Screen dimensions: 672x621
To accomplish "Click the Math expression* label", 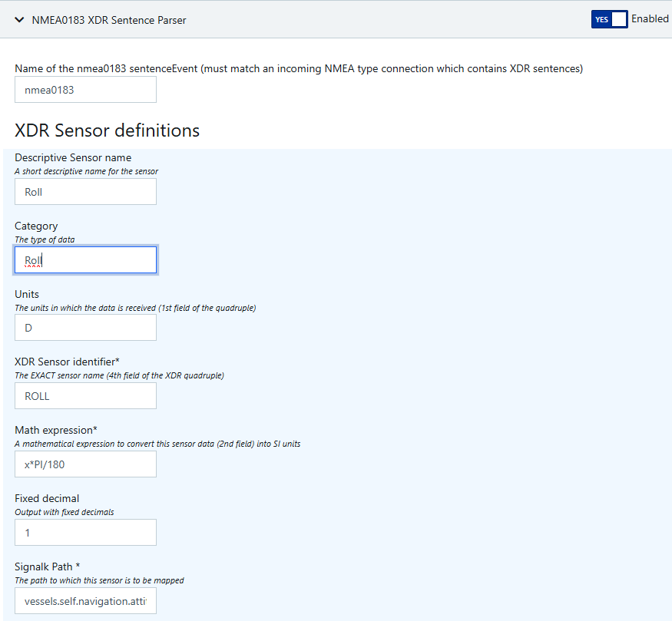I will 56,430.
